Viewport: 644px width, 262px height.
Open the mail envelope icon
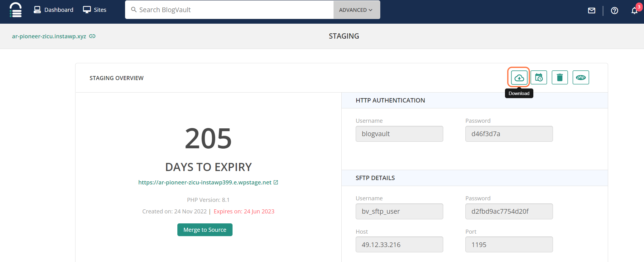pyautogui.click(x=591, y=11)
